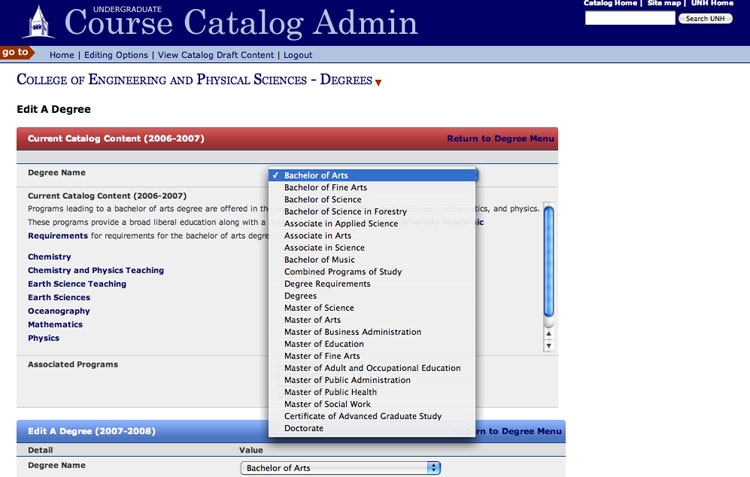Image resolution: width=750 pixels, height=477 pixels.
Task: Choose Master of Public Administration
Action: click(x=373, y=380)
